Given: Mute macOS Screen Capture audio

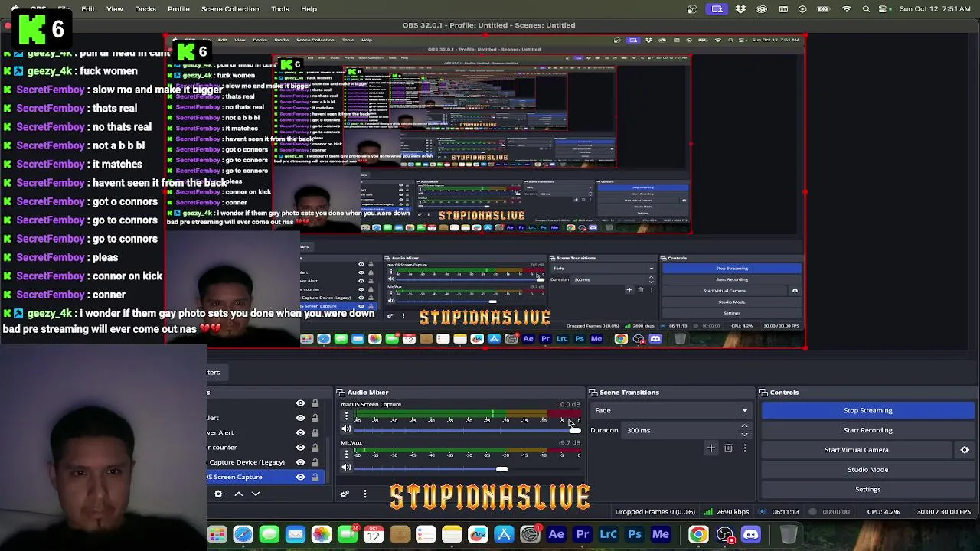Looking at the screenshot, I should tap(346, 430).
